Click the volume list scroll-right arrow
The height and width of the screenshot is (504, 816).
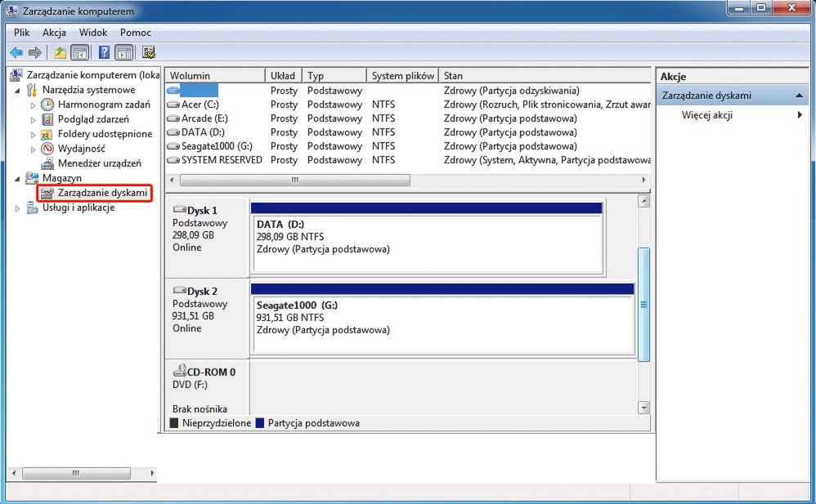click(643, 180)
